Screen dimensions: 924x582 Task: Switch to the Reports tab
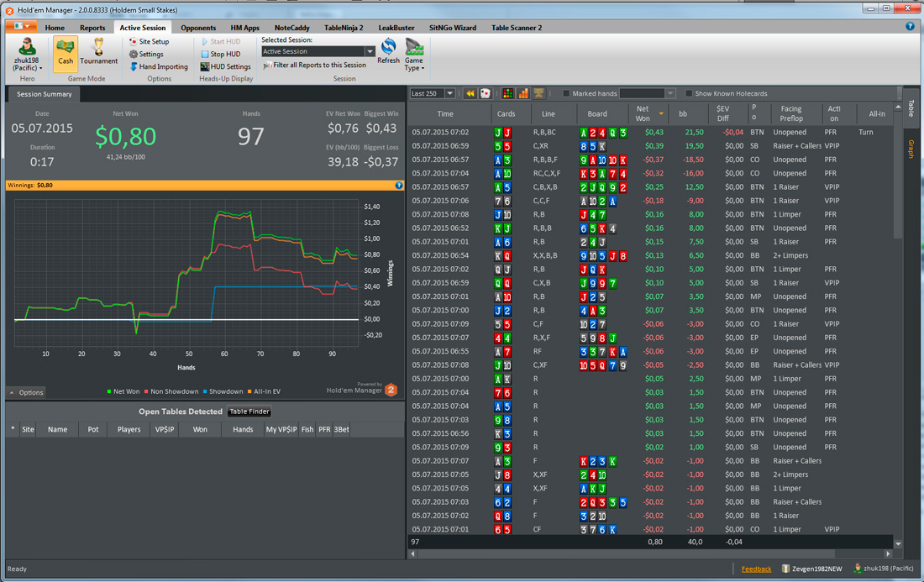click(x=92, y=28)
